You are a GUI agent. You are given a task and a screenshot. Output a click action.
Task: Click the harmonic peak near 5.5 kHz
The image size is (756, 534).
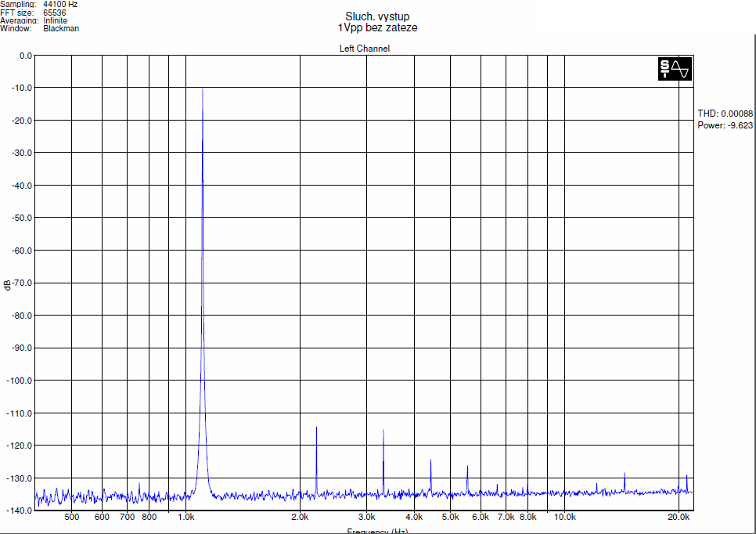pyautogui.click(x=467, y=480)
